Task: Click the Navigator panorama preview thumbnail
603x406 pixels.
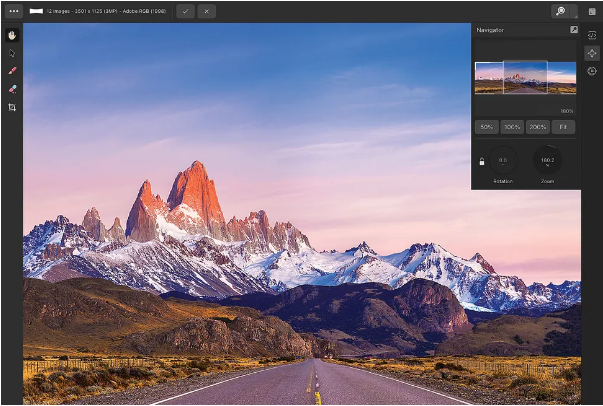Action: (x=525, y=77)
